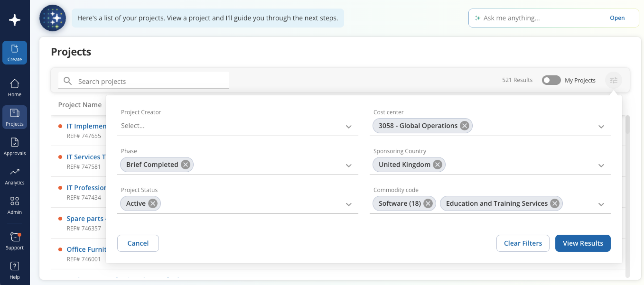The image size is (644, 285).
Task: Expand the Cost center dropdown arrow
Action: tap(601, 126)
